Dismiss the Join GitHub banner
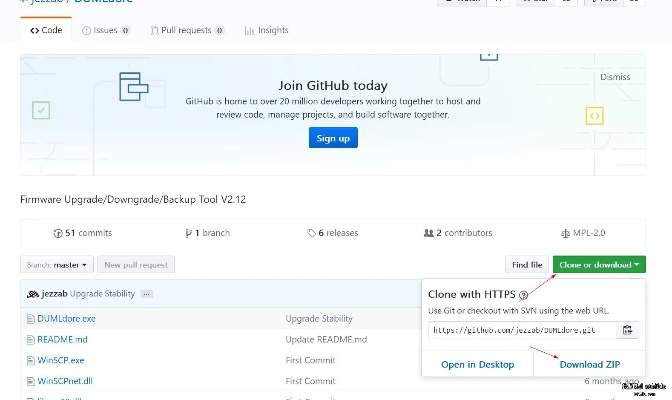 coord(615,77)
